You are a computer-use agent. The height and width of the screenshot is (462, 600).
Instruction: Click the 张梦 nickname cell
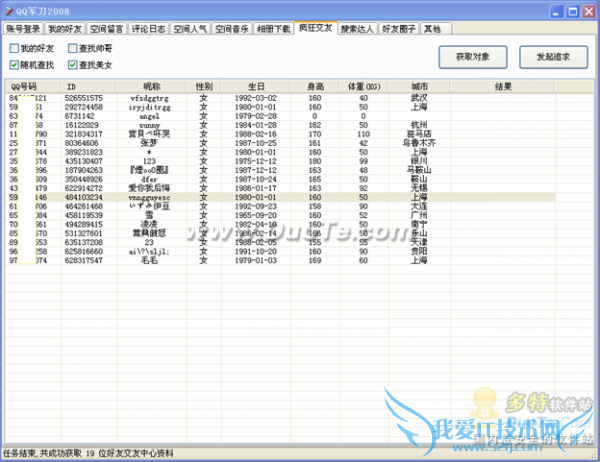pos(149,143)
